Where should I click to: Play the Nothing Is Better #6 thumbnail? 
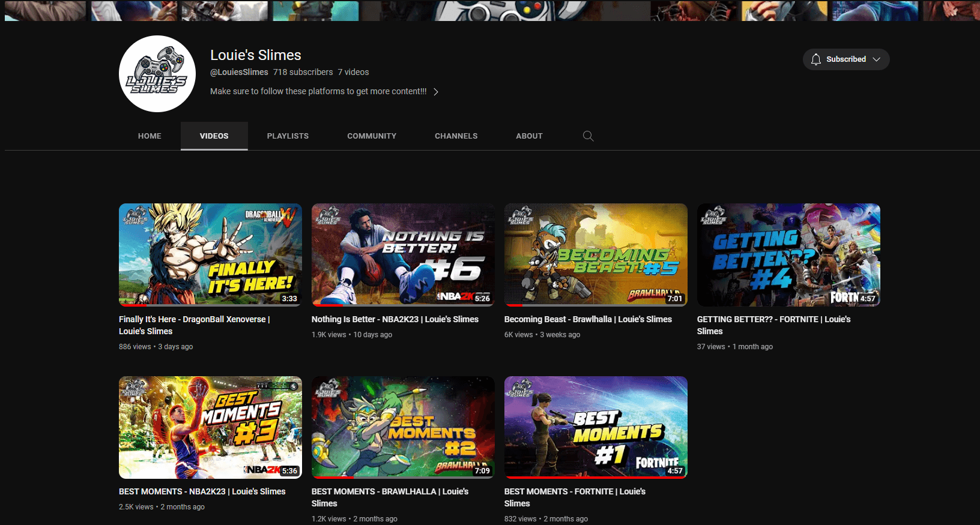(x=403, y=254)
